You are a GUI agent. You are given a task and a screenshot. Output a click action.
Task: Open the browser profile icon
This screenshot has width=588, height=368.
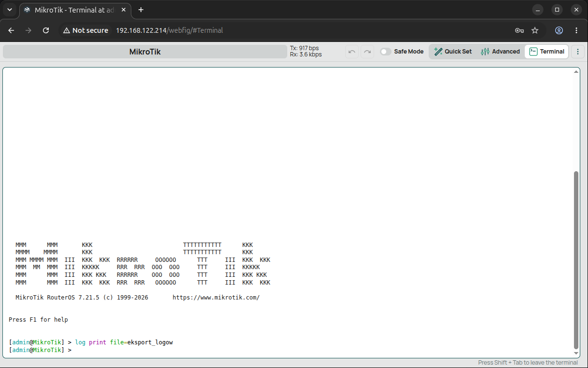click(x=559, y=30)
